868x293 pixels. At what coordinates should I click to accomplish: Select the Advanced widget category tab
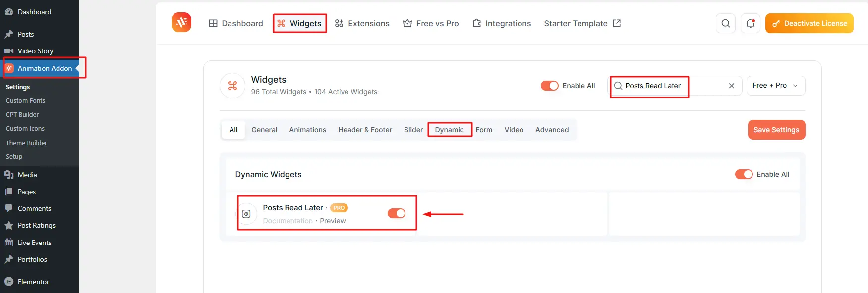tap(552, 130)
